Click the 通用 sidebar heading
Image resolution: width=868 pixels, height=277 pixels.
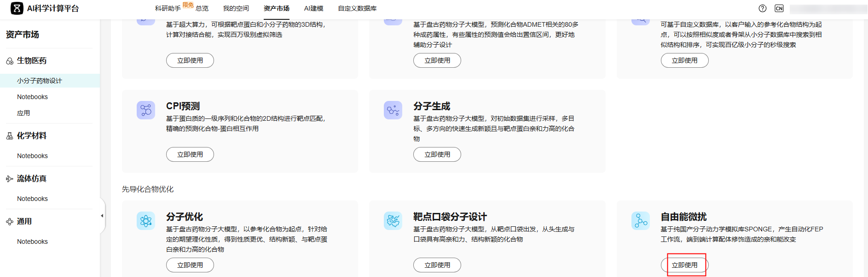pos(24,222)
